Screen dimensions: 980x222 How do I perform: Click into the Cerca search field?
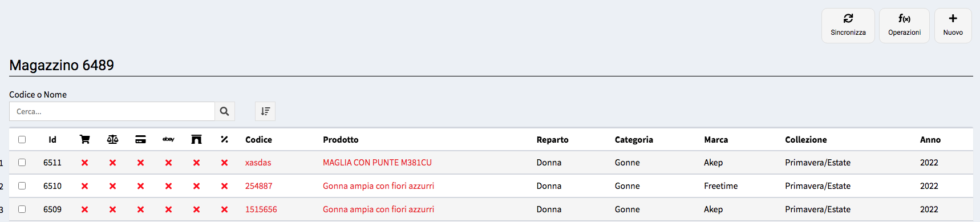(x=112, y=111)
